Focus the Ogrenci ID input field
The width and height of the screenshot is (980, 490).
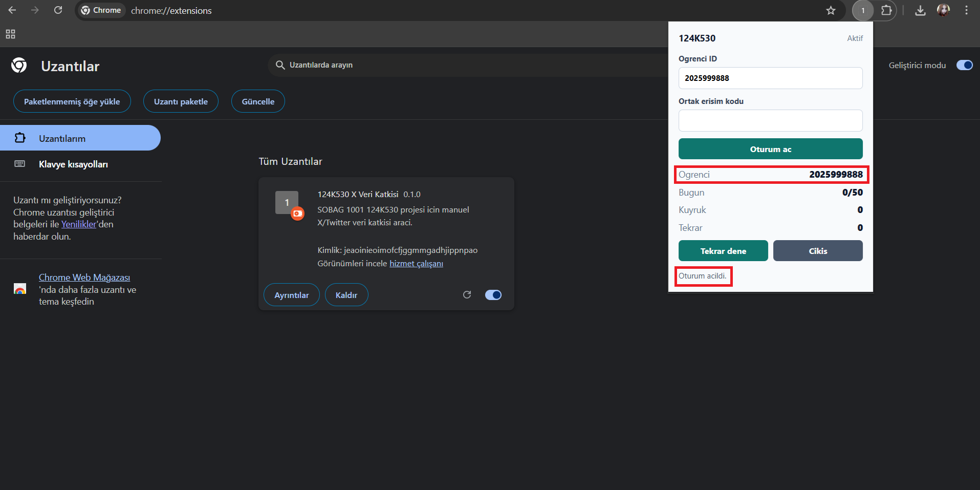click(770, 78)
